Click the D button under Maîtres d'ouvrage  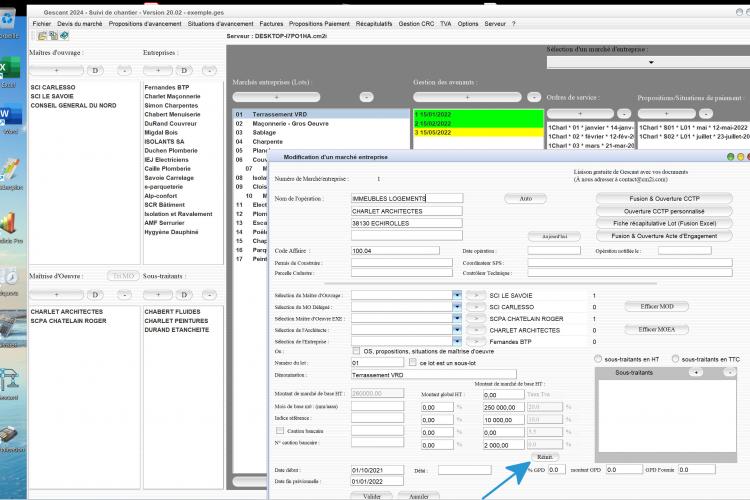tap(95, 70)
